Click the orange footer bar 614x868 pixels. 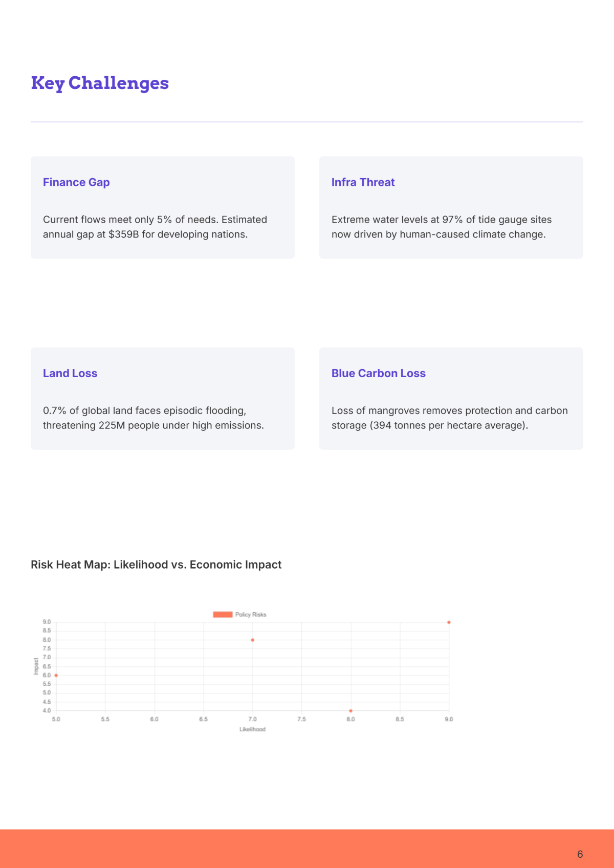point(307,849)
